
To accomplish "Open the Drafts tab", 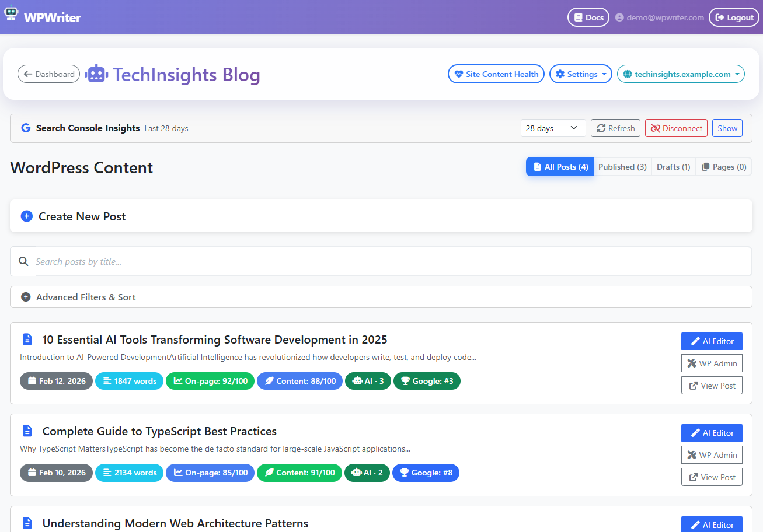I will 673,166.
